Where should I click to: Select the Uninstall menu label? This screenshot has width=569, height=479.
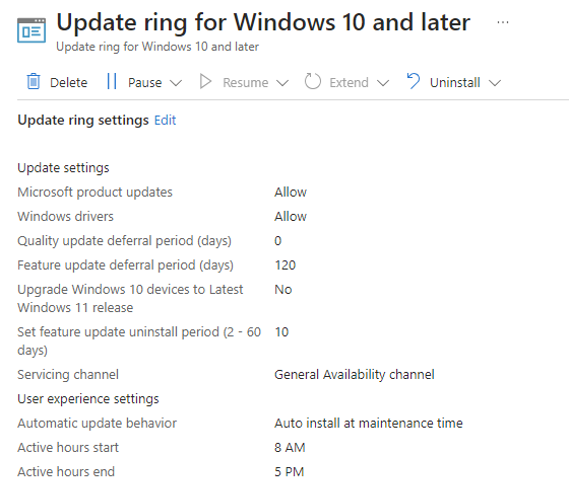coord(455,83)
